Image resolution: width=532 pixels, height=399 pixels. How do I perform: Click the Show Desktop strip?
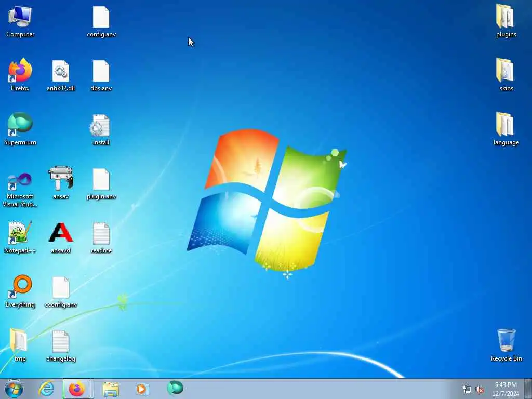tap(528, 389)
